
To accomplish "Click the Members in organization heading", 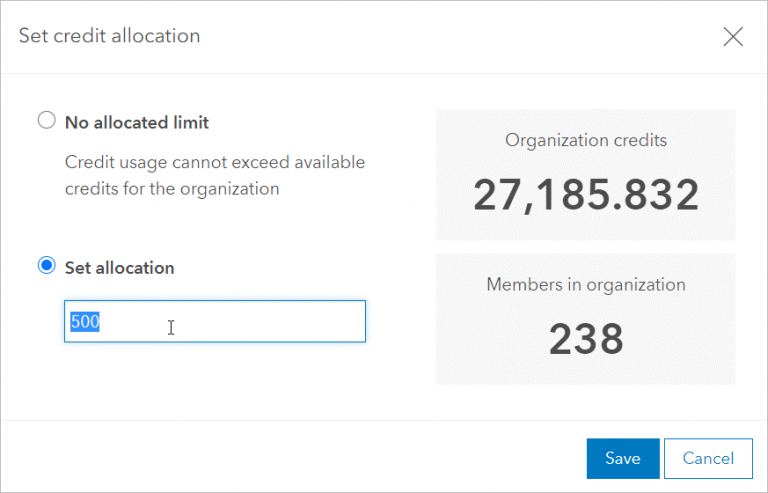I will (586, 284).
